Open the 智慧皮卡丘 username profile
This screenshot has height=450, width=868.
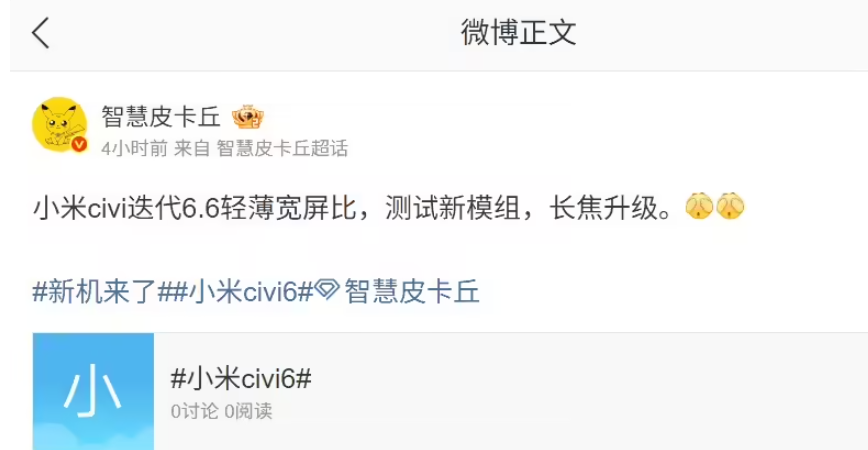tap(161, 117)
